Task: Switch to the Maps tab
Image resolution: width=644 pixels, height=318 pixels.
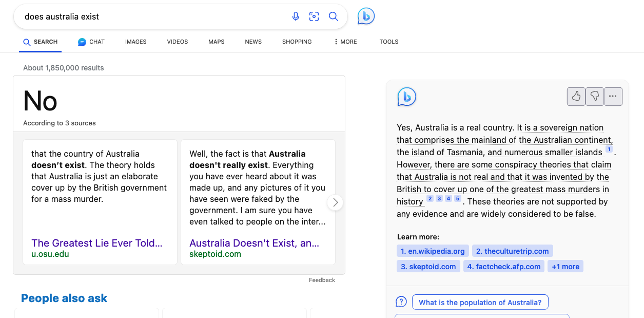Action: [217, 42]
